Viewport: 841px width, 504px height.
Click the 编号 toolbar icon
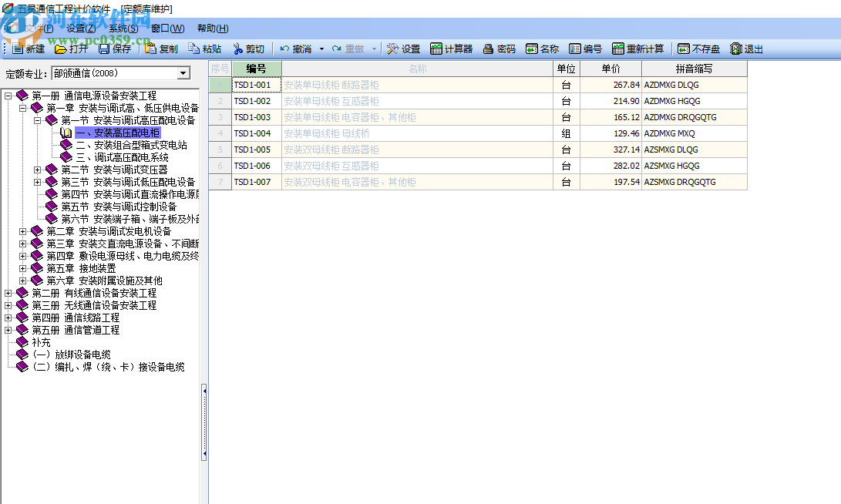(575, 49)
